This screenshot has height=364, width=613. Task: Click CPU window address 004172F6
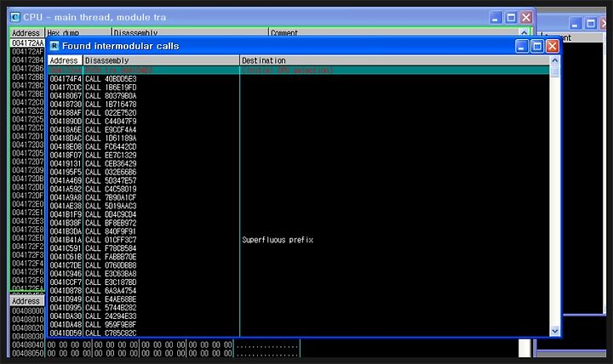[27, 272]
